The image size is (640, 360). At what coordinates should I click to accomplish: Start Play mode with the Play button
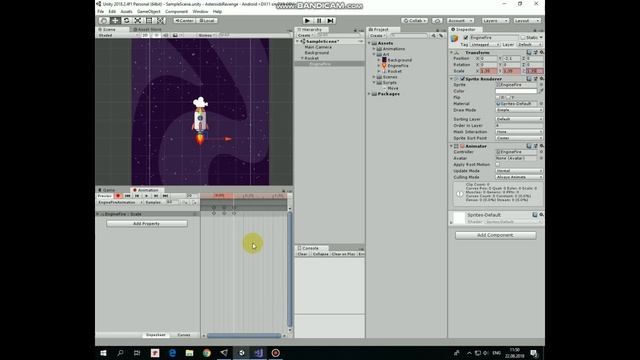(307, 20)
